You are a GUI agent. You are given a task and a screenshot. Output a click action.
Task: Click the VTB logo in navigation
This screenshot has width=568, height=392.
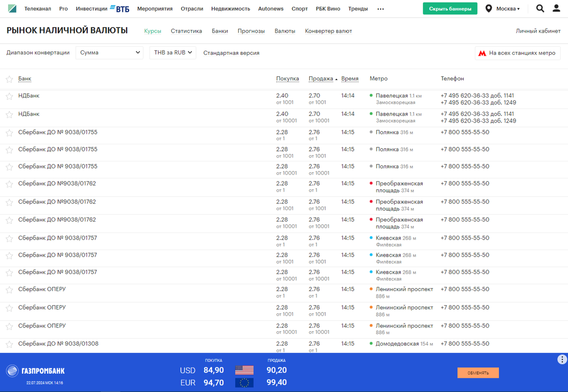click(120, 9)
